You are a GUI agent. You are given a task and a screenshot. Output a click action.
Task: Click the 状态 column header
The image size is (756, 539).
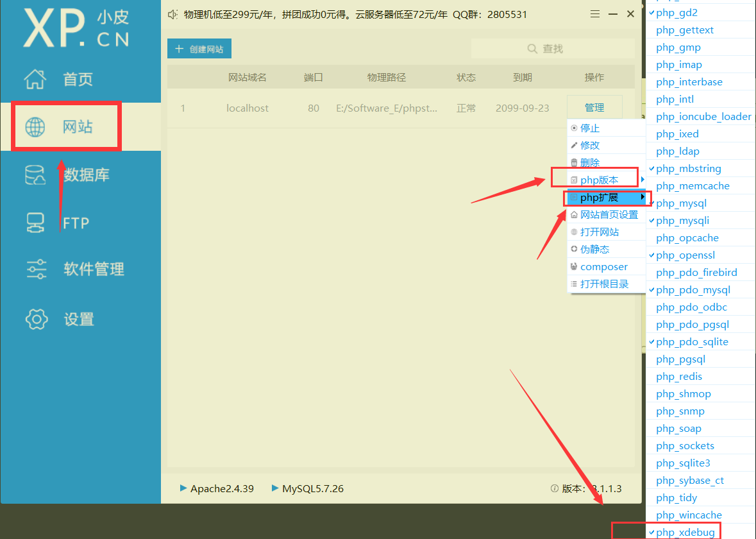click(466, 77)
